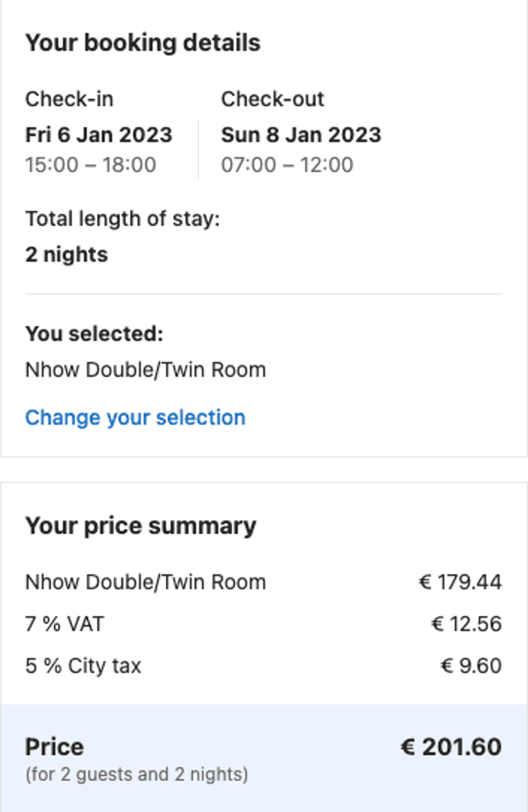The height and width of the screenshot is (812, 528).
Task: Click the check-out date Sun 8 Jan 2023
Action: (x=301, y=135)
